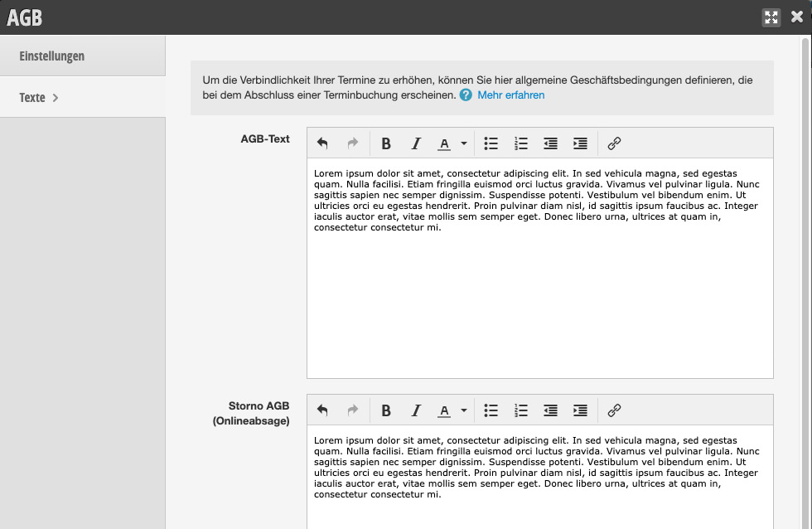Toggle italic in AGB-Text editor
The image size is (812, 529).
pos(415,143)
